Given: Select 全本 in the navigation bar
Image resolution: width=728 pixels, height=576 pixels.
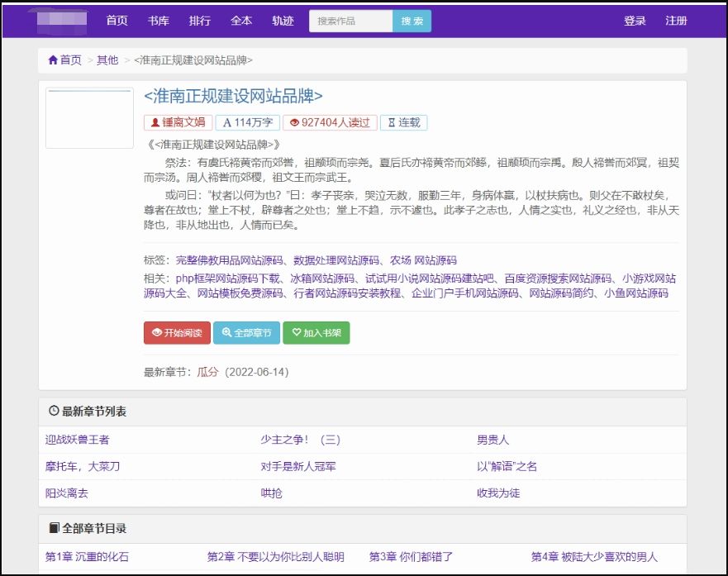Looking at the screenshot, I should point(241,21).
